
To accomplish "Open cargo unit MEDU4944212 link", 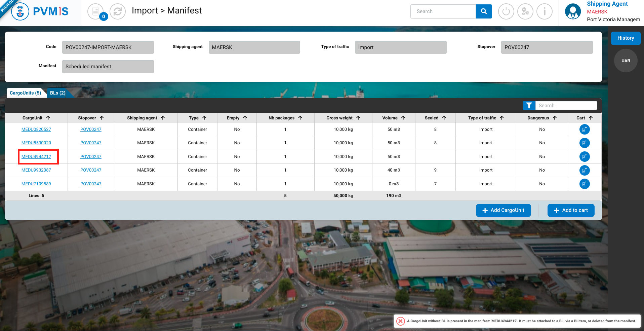I will pos(36,157).
